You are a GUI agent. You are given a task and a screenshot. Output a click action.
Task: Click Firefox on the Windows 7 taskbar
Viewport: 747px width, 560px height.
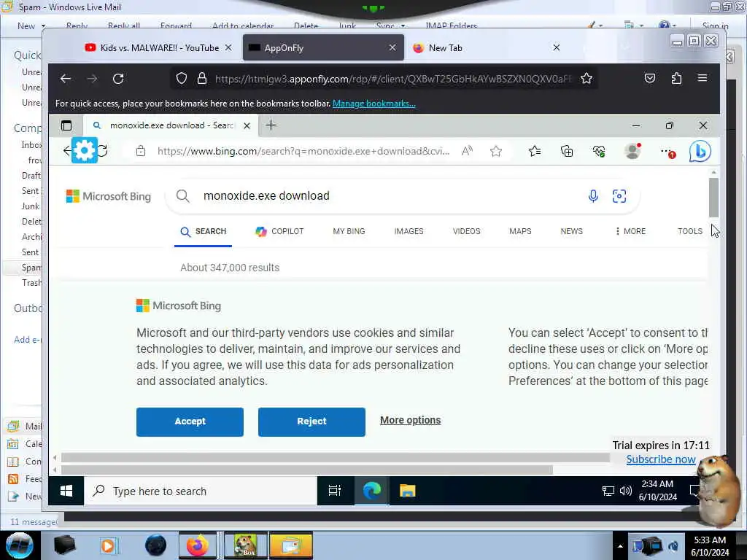pyautogui.click(x=197, y=545)
